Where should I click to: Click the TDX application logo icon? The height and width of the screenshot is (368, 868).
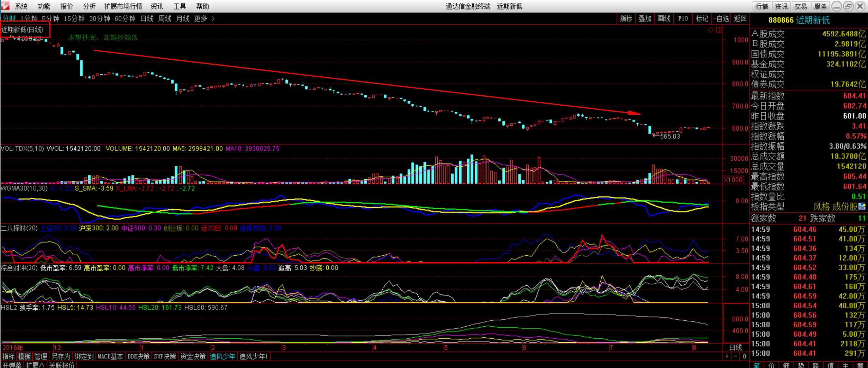tap(5, 6)
